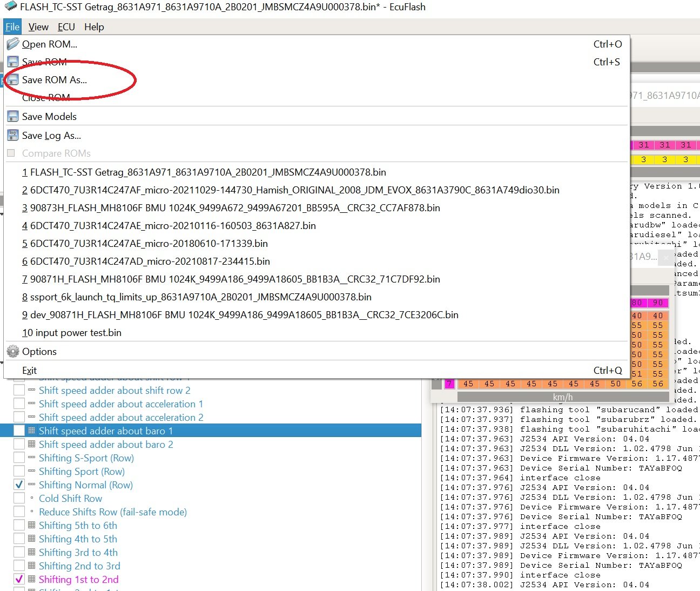Click row icon of Shifting Sport (Row)
This screenshot has height=591, width=700.
31,471
